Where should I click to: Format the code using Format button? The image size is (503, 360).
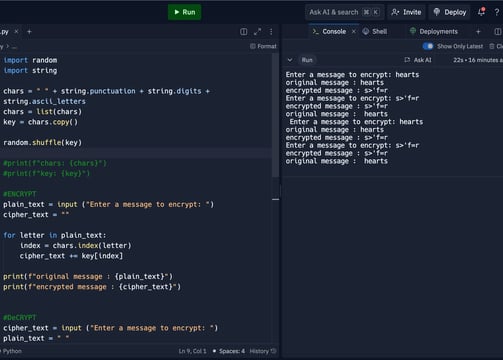tap(263, 46)
